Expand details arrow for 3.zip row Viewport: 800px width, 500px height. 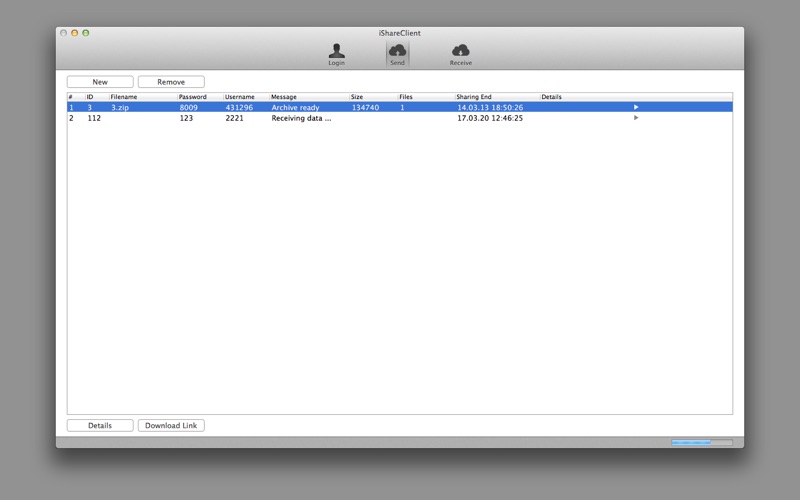(636, 107)
